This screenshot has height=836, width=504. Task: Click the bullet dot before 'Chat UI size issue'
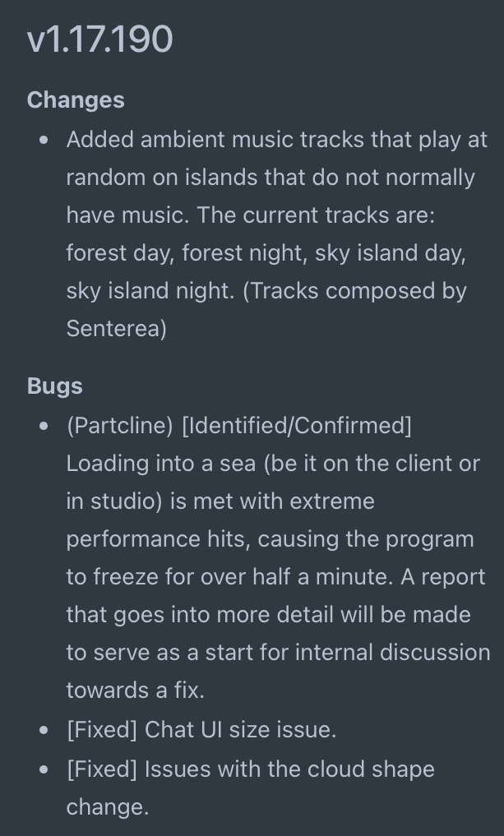tap(44, 730)
